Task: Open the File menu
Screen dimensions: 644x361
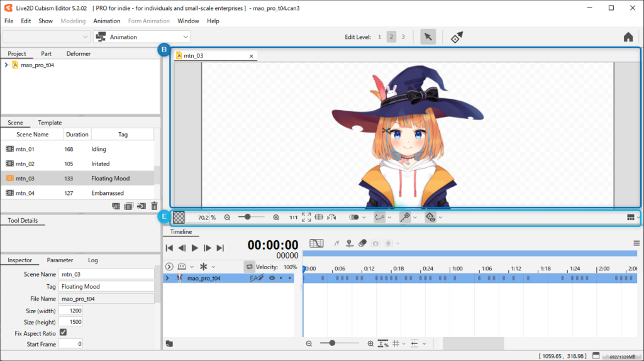Action: pos(9,21)
